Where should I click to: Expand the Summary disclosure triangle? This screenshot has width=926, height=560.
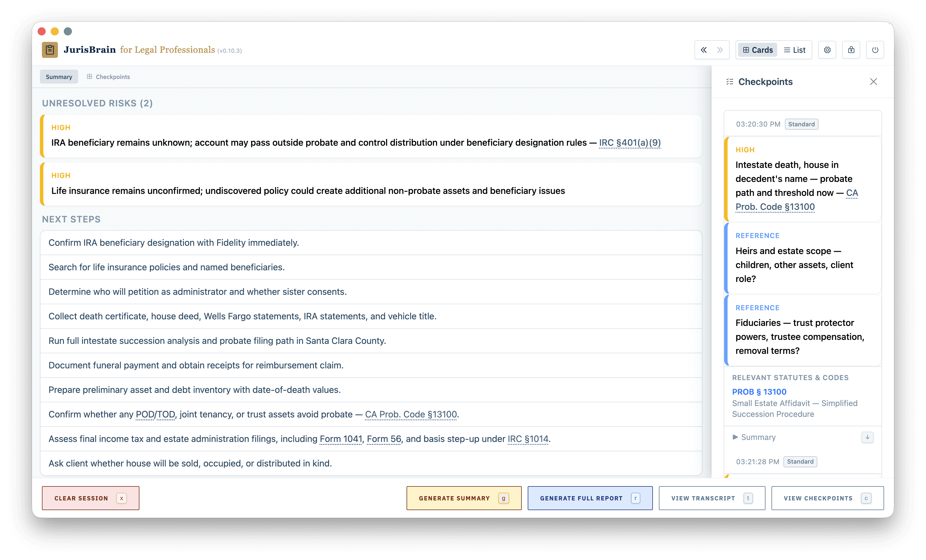pos(735,437)
